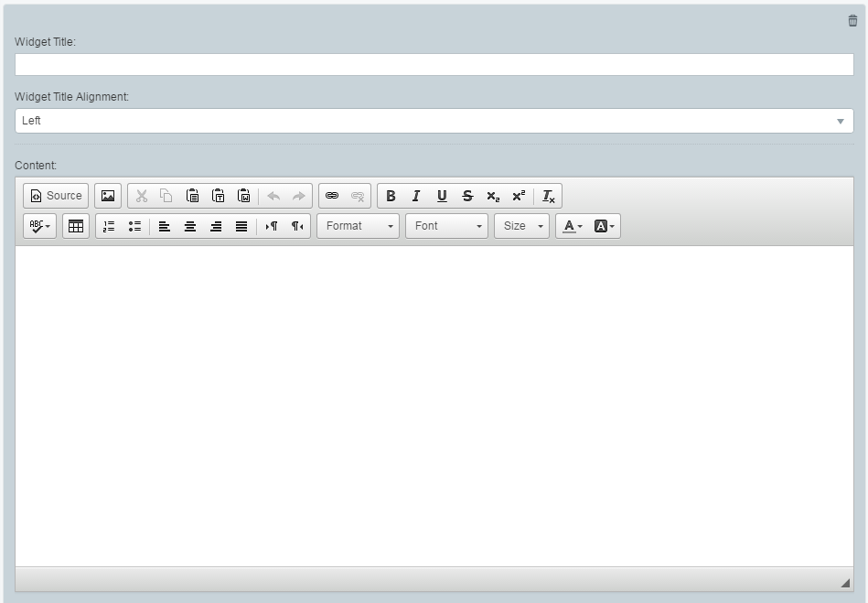This screenshot has height=603, width=868.
Task: Click the Redo arrow
Action: 298,196
